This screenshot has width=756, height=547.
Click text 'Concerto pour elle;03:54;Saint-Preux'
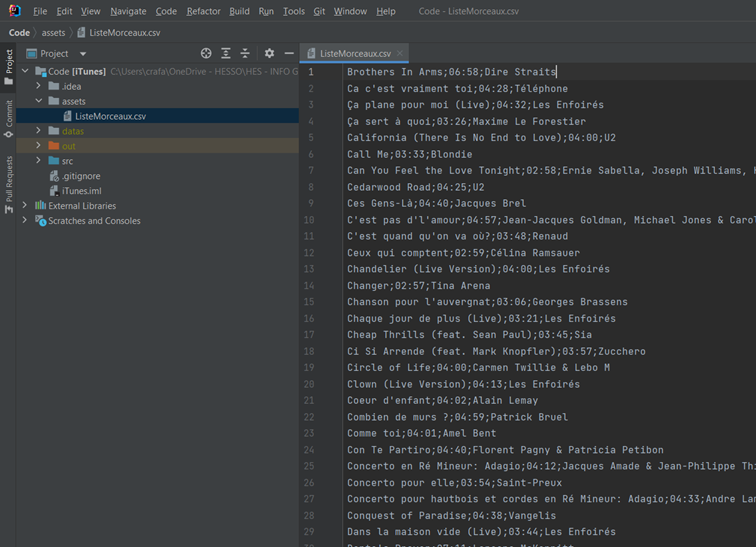point(454,483)
